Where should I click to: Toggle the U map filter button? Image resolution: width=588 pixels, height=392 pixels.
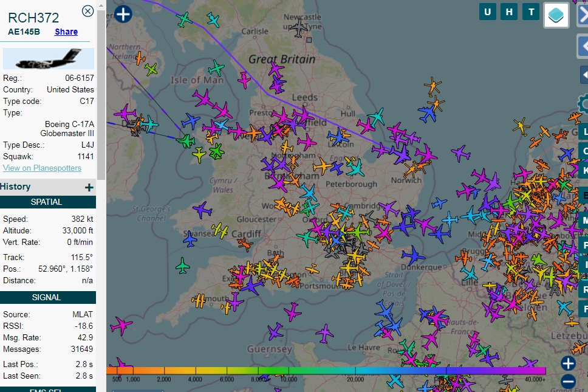pyautogui.click(x=488, y=12)
